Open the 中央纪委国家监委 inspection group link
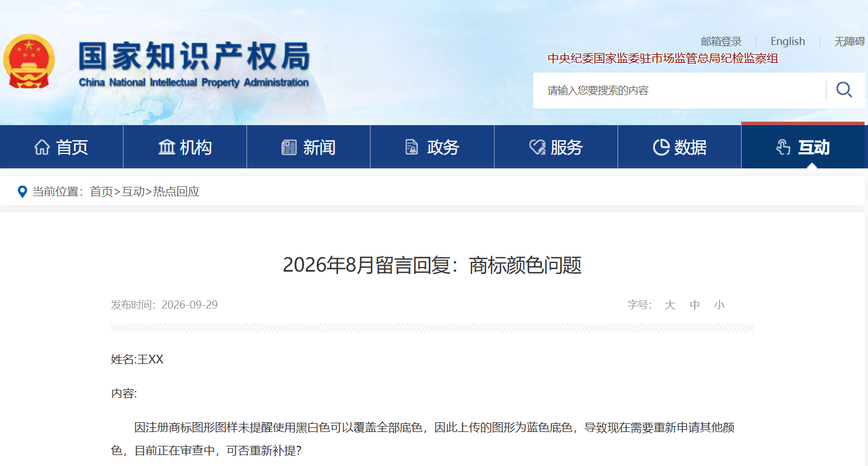868x466 pixels. point(663,58)
